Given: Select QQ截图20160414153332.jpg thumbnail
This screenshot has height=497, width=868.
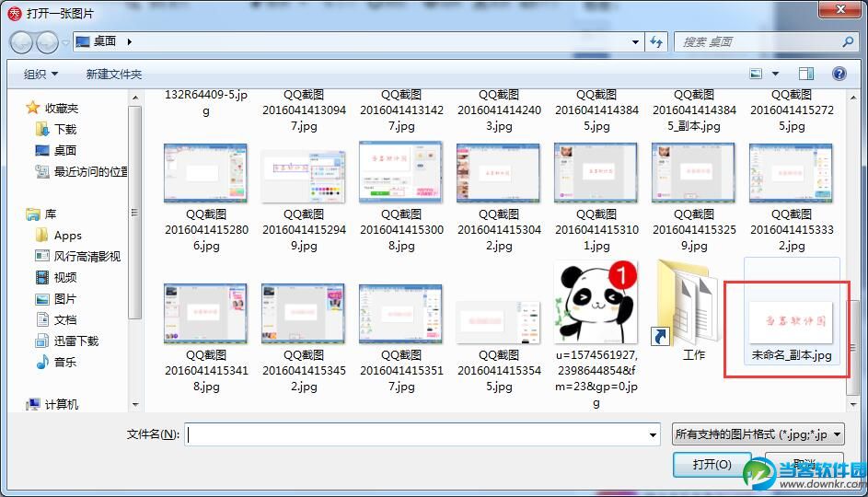Looking at the screenshot, I should [791, 173].
